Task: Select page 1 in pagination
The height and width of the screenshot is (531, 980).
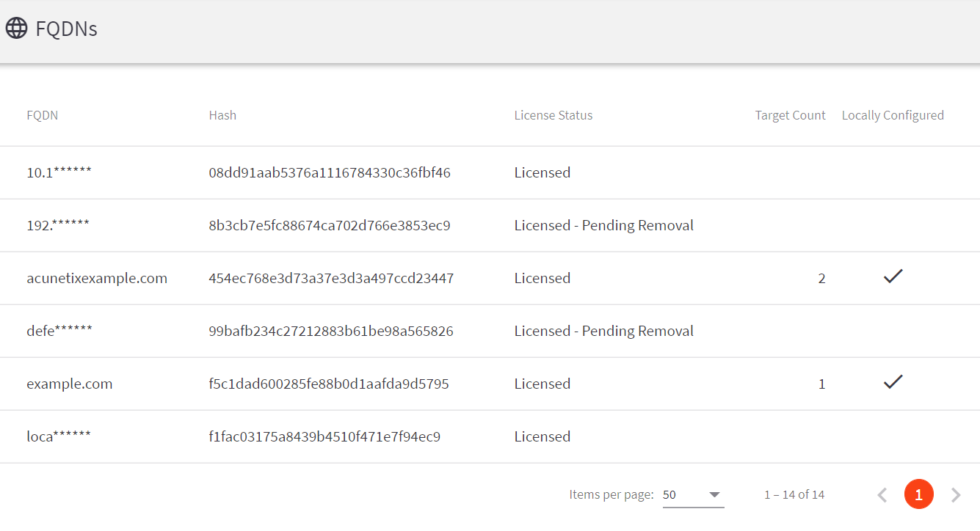Action: click(x=918, y=495)
